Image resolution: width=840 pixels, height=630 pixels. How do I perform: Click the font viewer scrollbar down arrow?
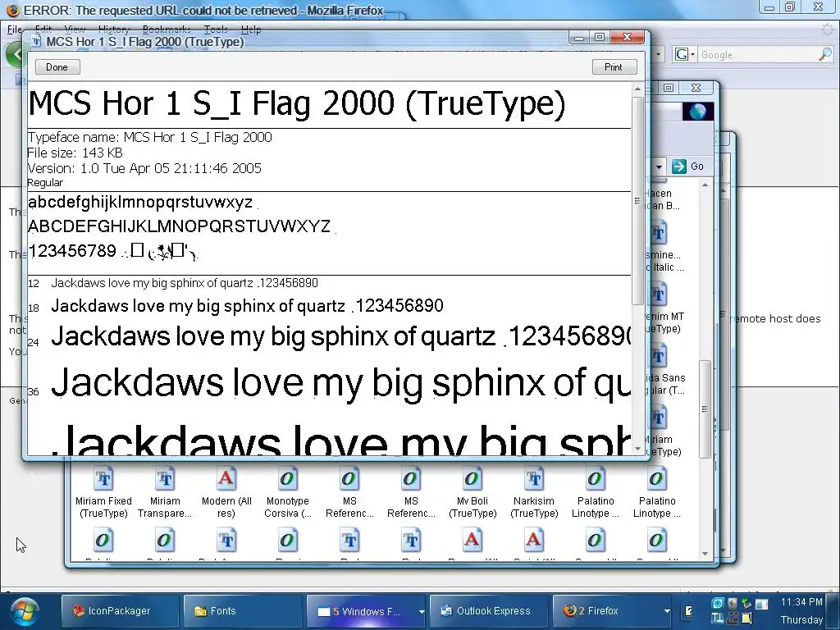point(637,449)
